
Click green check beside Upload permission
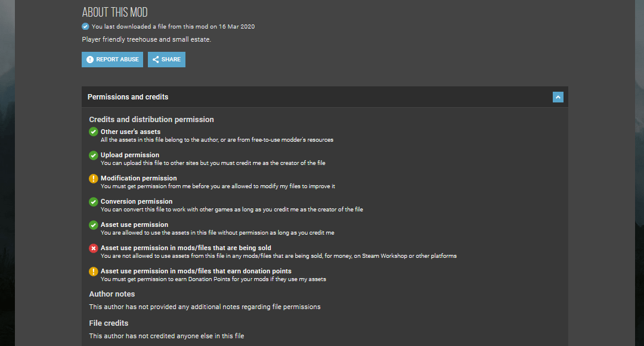(x=93, y=155)
